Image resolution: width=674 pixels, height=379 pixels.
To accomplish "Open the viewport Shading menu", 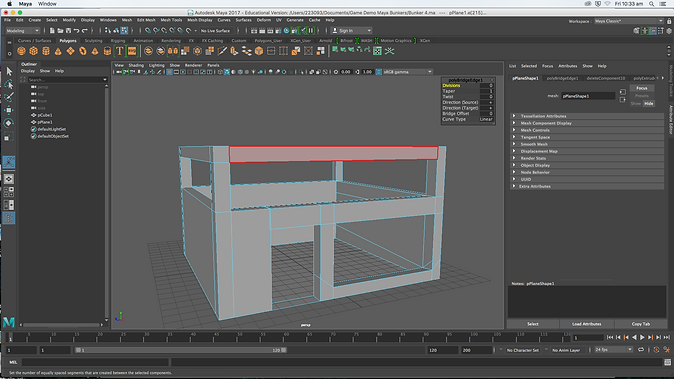I will [136, 65].
